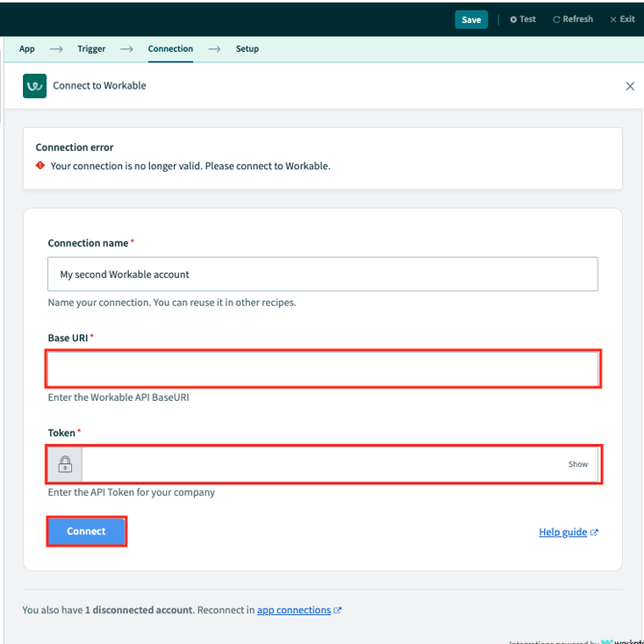644x644 pixels.
Task: Show the hidden Token value
Action: tap(578, 464)
